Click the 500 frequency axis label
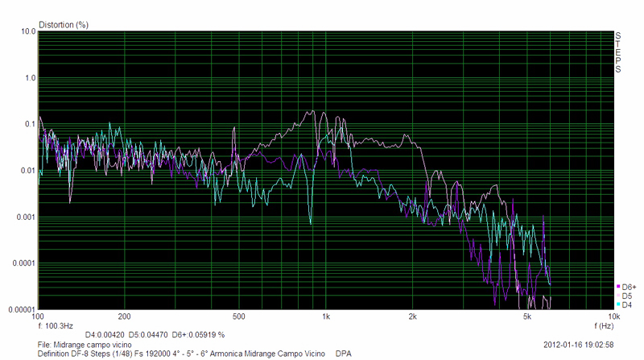 (x=238, y=317)
